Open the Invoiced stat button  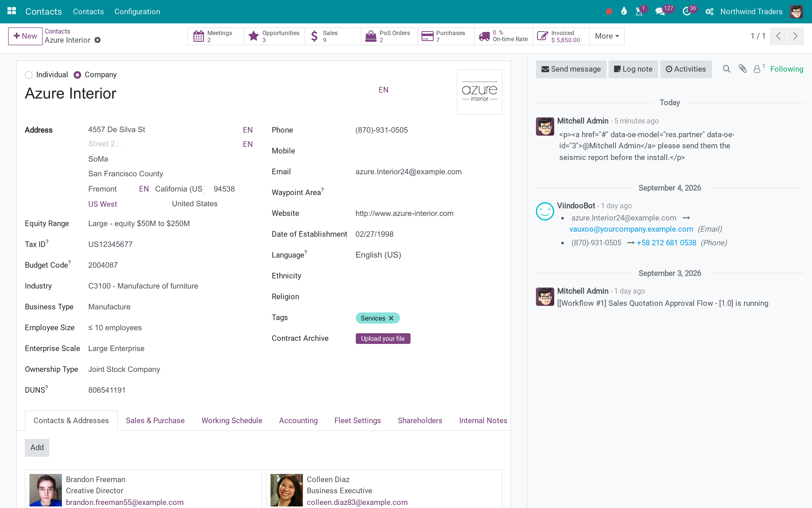point(561,36)
